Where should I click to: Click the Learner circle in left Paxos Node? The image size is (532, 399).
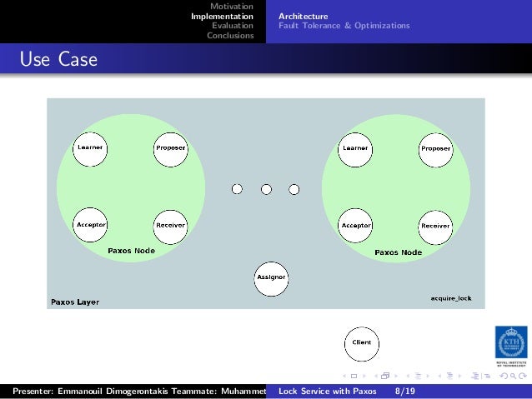coord(90,149)
